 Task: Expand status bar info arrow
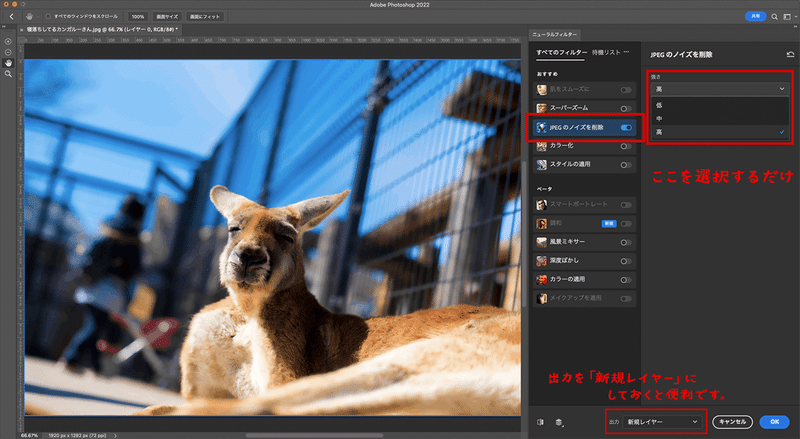pos(115,435)
